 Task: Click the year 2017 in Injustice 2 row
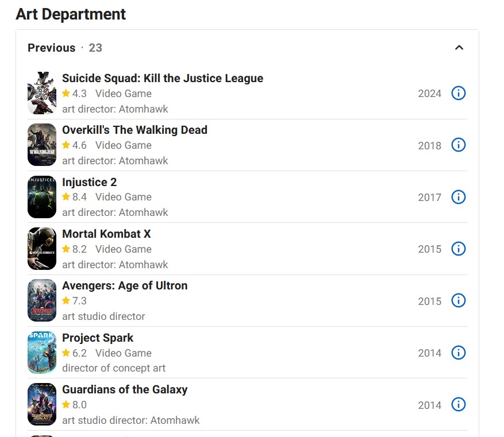[x=429, y=197]
